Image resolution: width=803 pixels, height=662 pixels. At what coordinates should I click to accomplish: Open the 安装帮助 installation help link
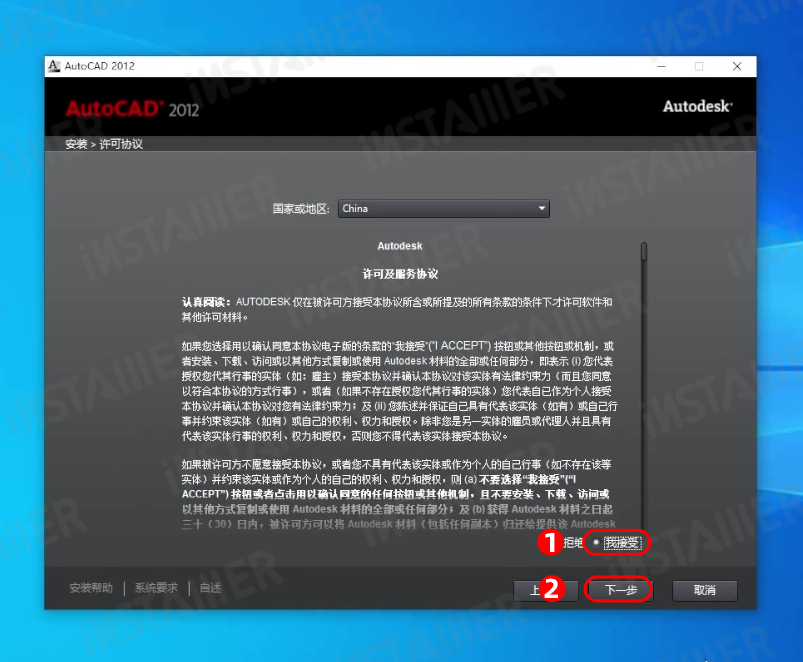(x=91, y=588)
